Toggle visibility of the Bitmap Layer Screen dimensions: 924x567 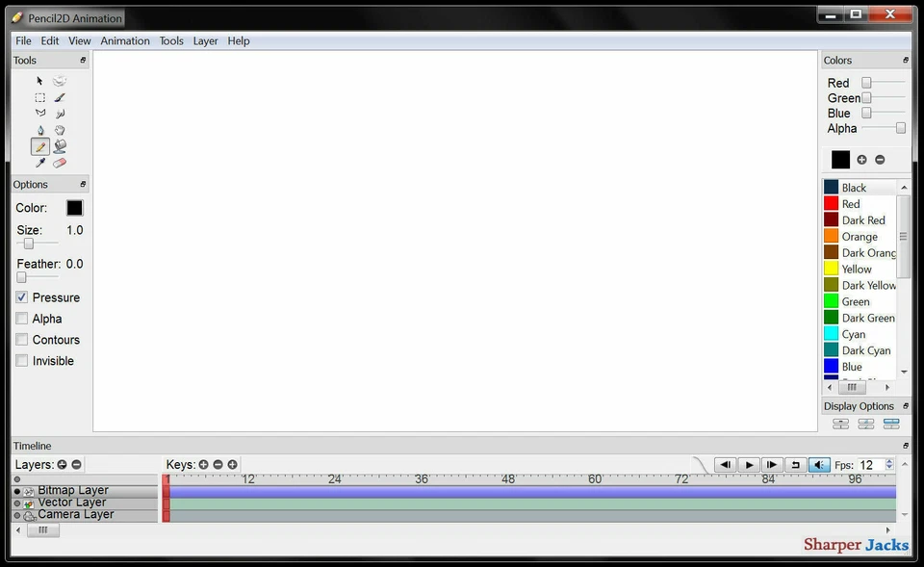pyautogui.click(x=16, y=490)
